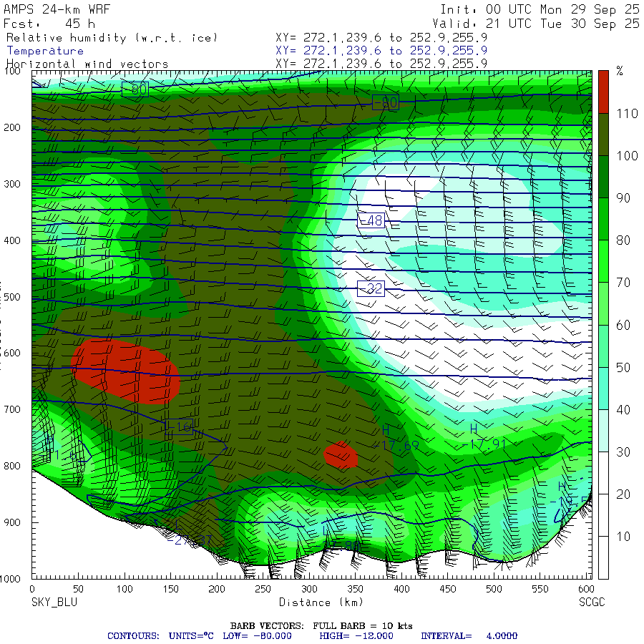Click the '0' distance axis tick label

[32, 589]
